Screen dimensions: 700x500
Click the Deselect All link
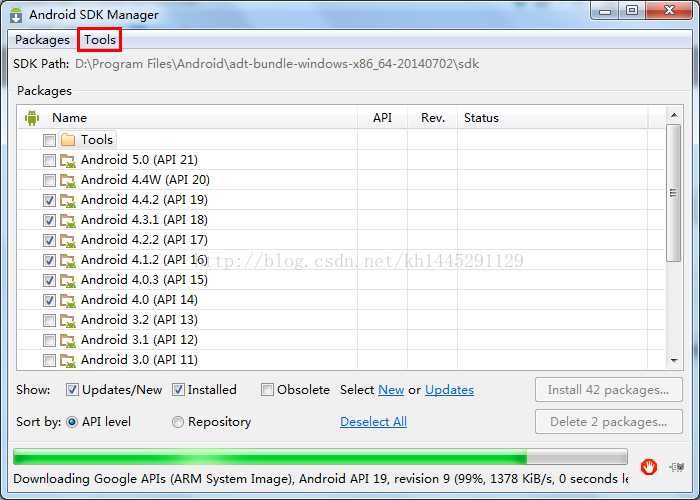pos(373,422)
